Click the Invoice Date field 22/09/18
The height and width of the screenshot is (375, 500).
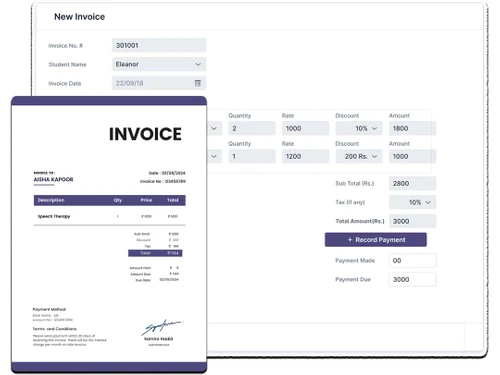pos(159,83)
